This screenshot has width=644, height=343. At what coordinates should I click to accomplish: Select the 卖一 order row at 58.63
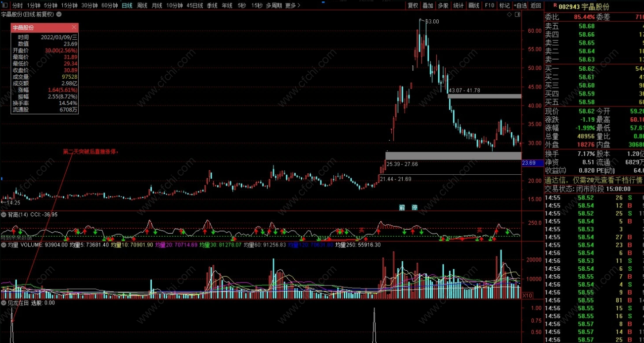(594, 59)
